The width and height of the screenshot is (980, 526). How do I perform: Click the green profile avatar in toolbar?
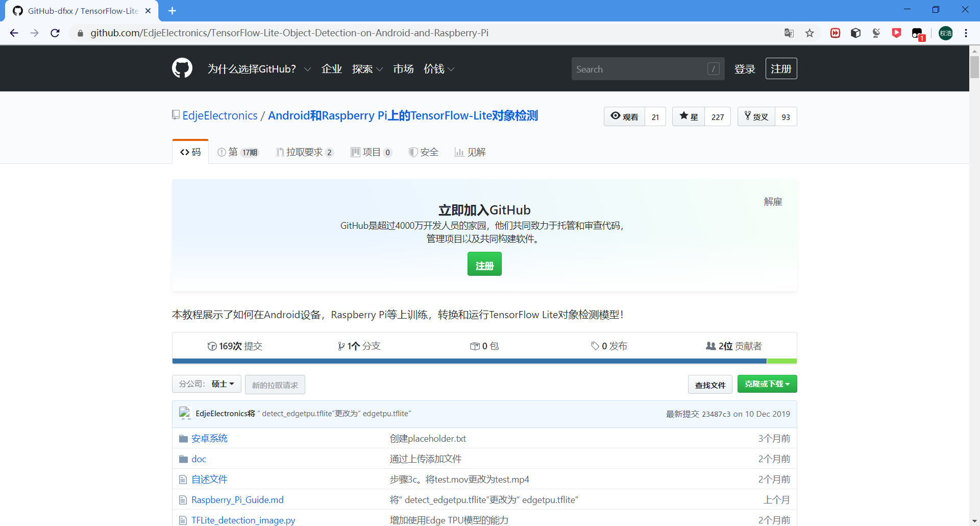click(945, 33)
